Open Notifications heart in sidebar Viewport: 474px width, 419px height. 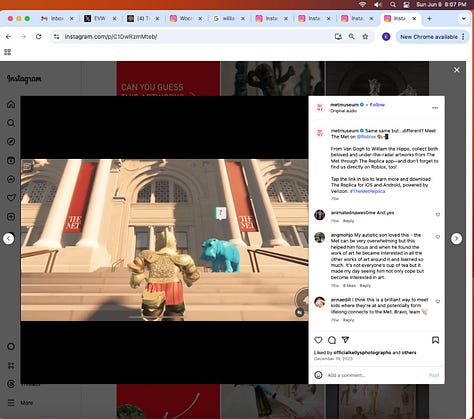[x=11, y=198]
